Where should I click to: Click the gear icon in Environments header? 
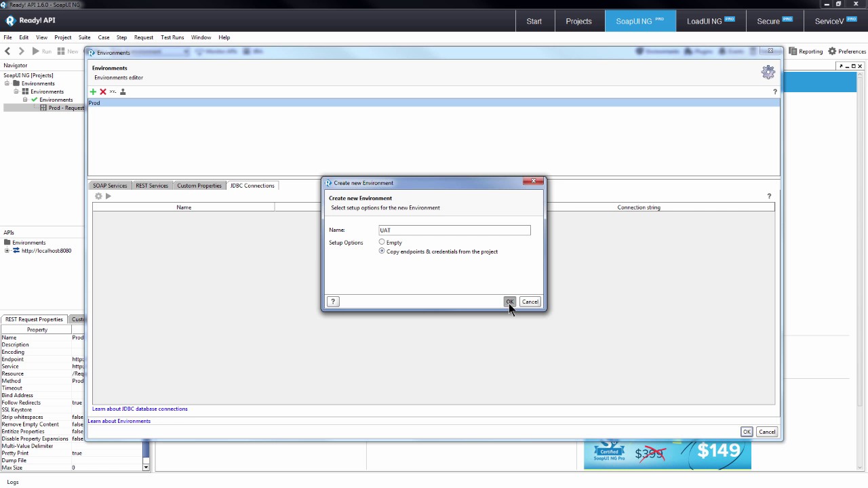(768, 72)
